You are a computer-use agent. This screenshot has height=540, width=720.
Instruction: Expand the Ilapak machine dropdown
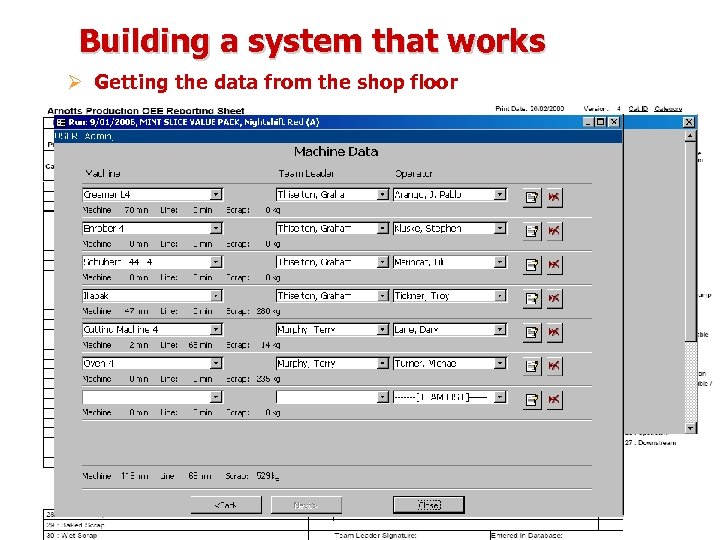click(216, 296)
